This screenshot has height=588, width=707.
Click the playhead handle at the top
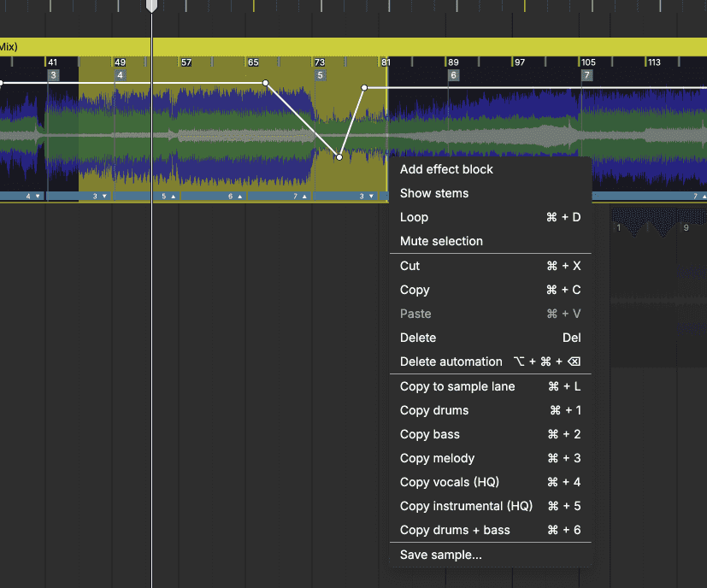point(151,6)
